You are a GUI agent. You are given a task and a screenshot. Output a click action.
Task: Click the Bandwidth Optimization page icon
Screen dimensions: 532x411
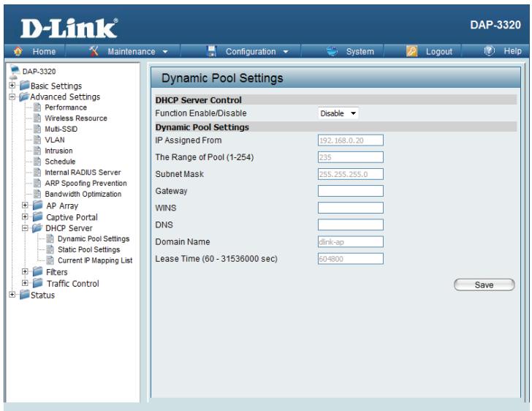tap(37, 194)
